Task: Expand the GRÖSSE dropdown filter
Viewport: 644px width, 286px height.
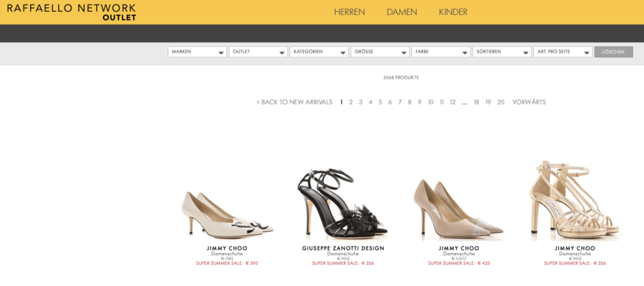Action: coord(380,52)
